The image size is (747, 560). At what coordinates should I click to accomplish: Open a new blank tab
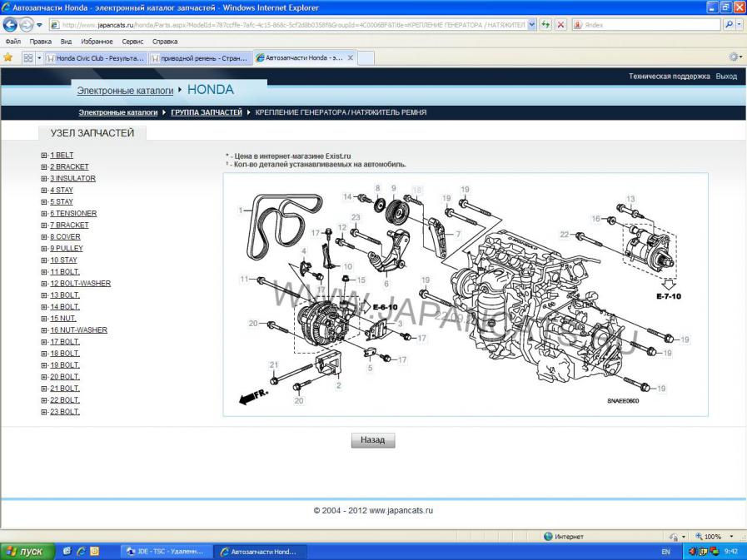[366, 58]
